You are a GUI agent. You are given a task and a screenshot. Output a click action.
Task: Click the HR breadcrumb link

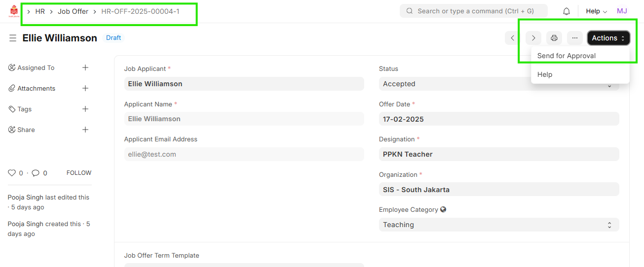(x=40, y=11)
